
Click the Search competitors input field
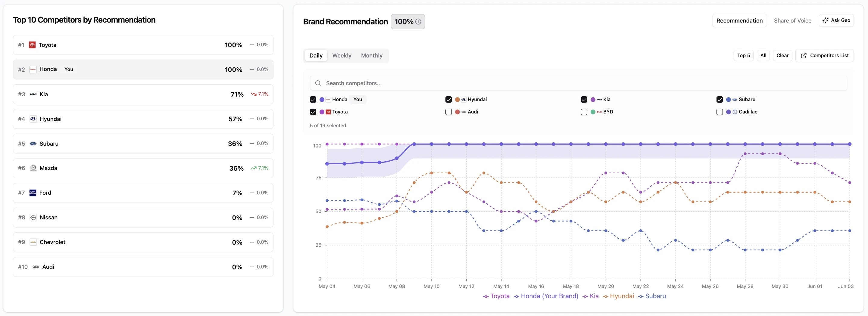(578, 83)
